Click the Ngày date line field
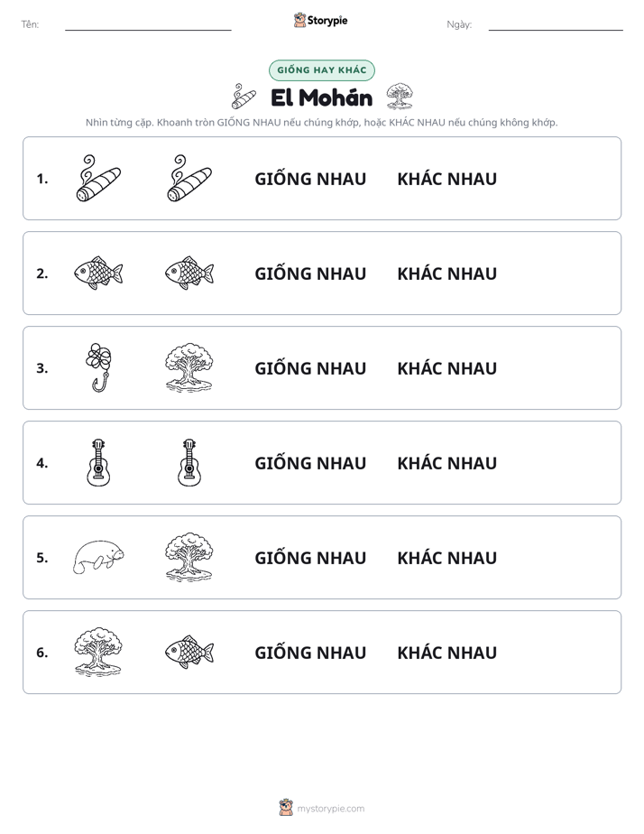 (x=556, y=25)
